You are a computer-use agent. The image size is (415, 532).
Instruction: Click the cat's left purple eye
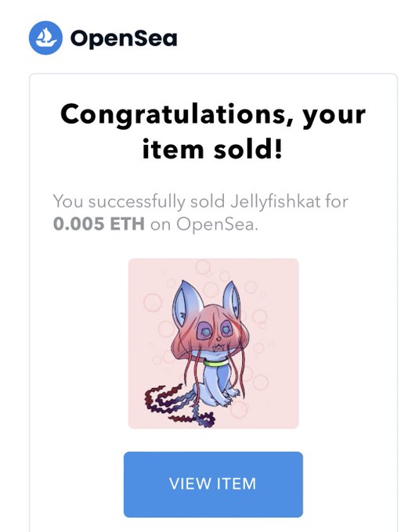click(204, 331)
